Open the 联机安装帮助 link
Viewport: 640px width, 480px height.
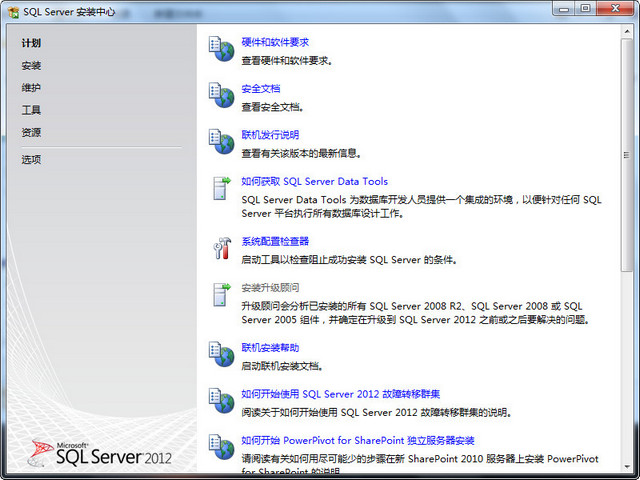[x=270, y=347]
